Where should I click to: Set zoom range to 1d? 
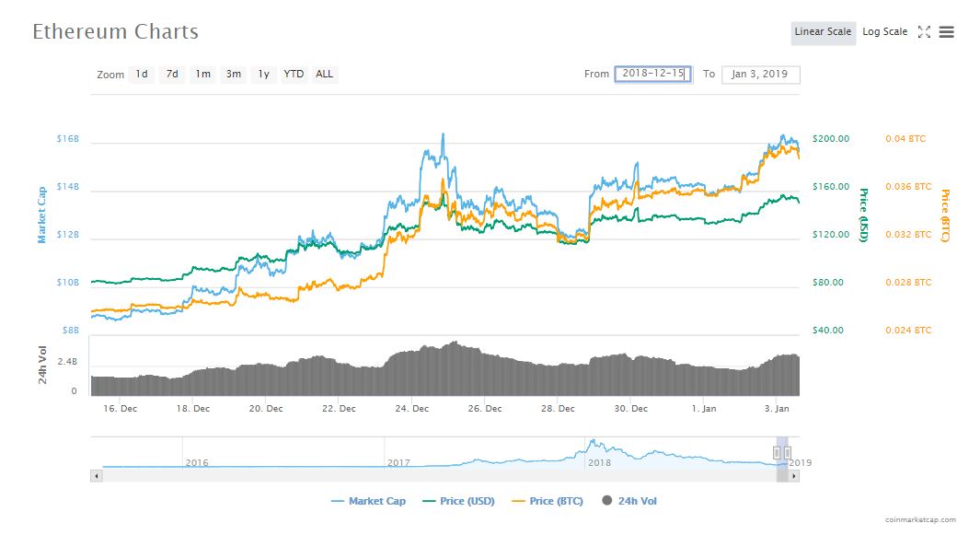point(141,75)
